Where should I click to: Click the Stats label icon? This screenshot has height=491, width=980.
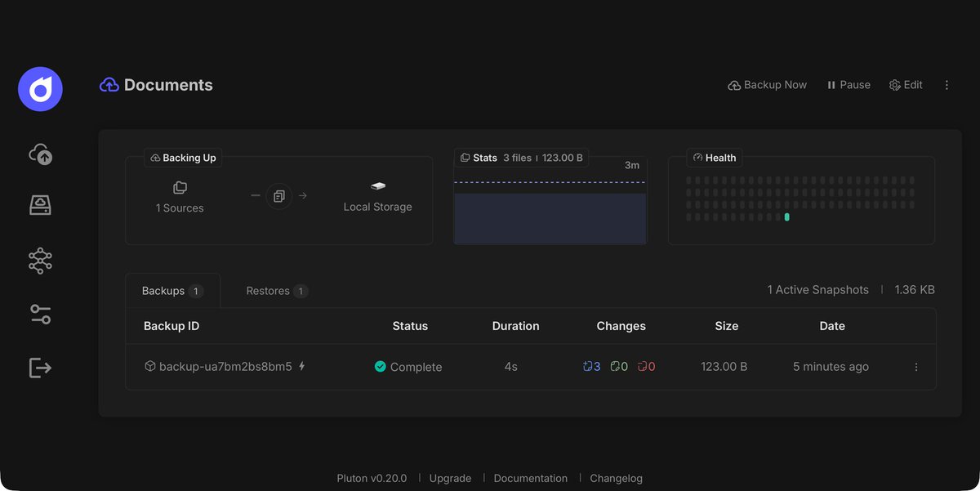(x=465, y=158)
